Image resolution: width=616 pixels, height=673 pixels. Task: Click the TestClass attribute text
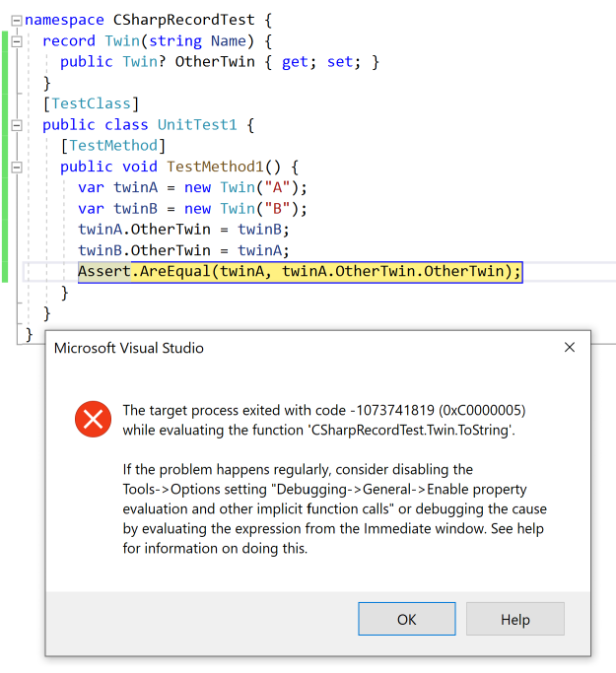coord(91,103)
